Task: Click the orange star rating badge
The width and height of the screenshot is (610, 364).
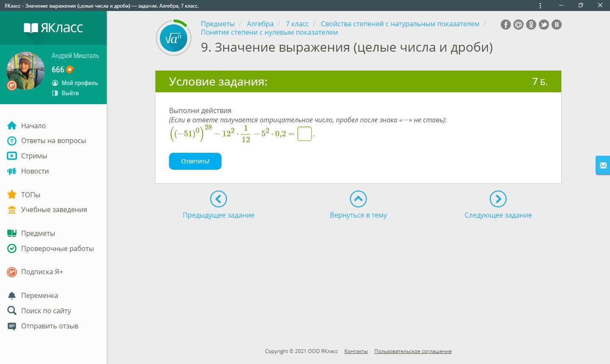Action: click(x=70, y=69)
